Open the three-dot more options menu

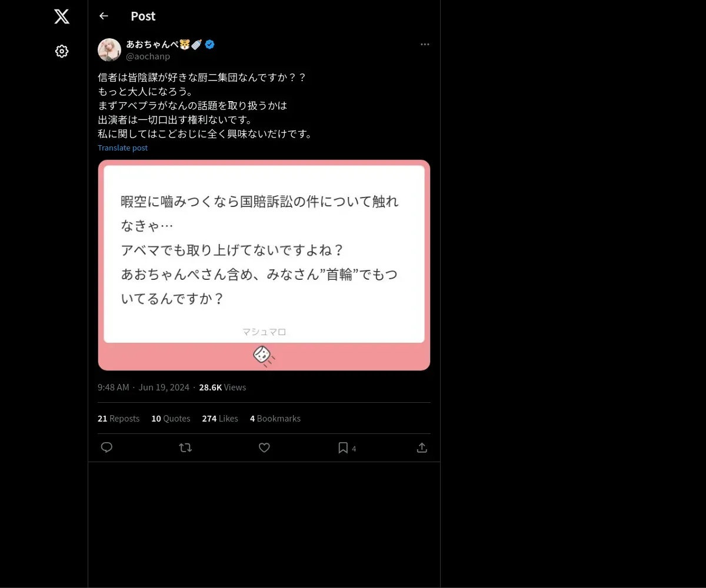pyautogui.click(x=425, y=45)
